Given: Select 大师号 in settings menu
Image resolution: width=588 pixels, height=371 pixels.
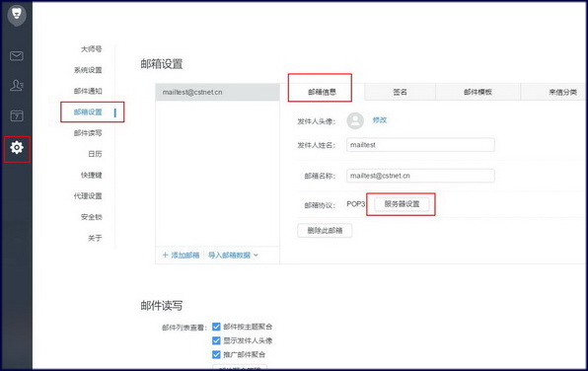Looking at the screenshot, I should click(92, 48).
